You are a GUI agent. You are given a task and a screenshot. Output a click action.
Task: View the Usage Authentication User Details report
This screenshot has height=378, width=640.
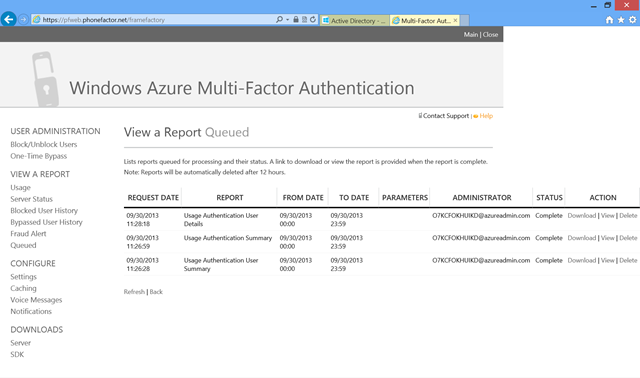point(608,216)
